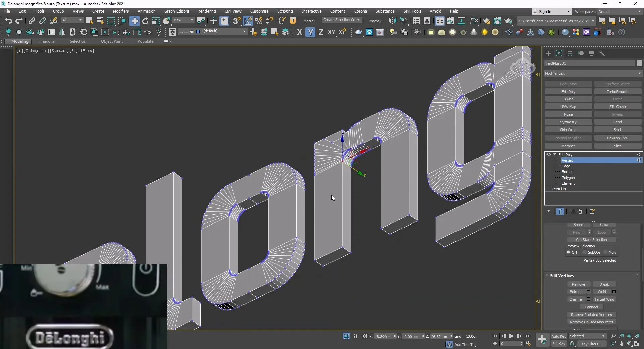This screenshot has width=644, height=349.
Task: Toggle the 3D Snaps button
Action: coord(237,21)
